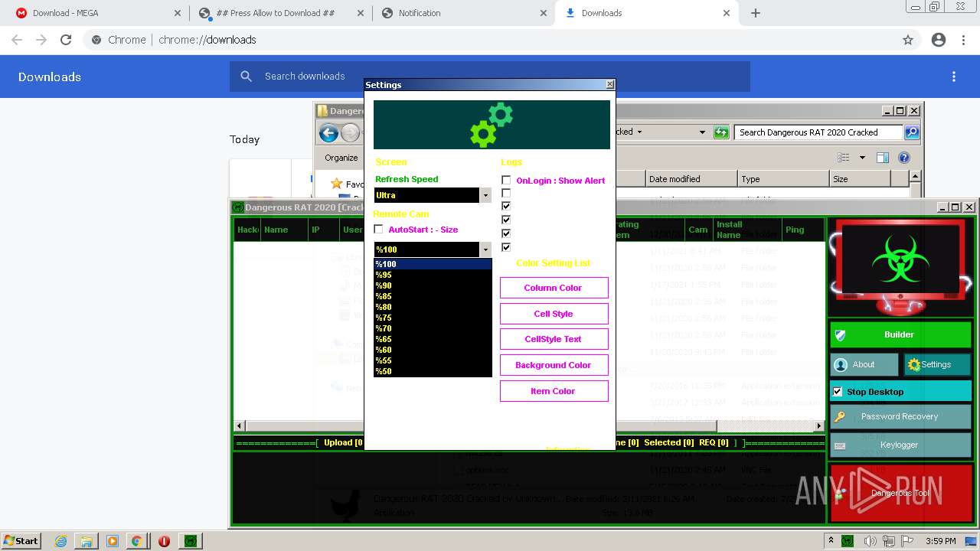Expand the Explorer address bar dropdown arrow

pyautogui.click(x=702, y=132)
